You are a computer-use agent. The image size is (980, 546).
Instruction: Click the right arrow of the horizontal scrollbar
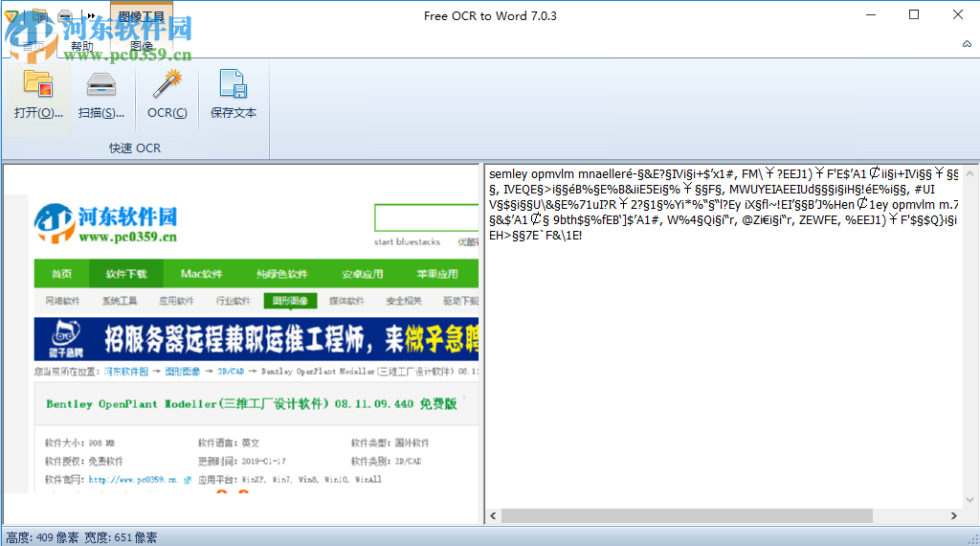pos(954,516)
